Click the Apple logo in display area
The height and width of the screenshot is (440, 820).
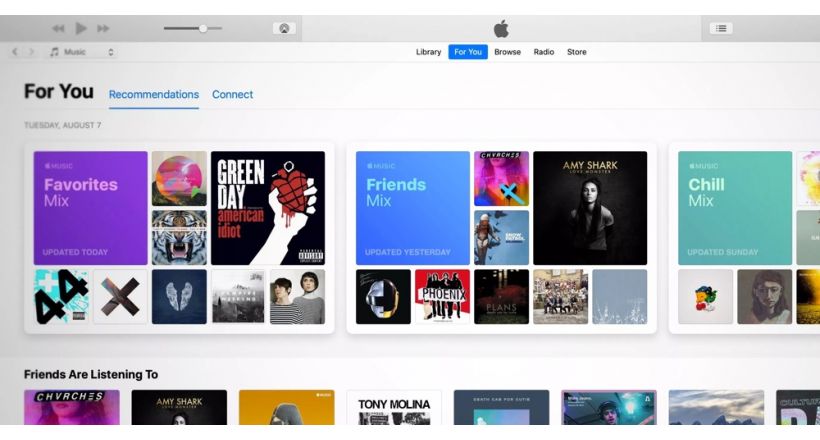tap(501, 29)
